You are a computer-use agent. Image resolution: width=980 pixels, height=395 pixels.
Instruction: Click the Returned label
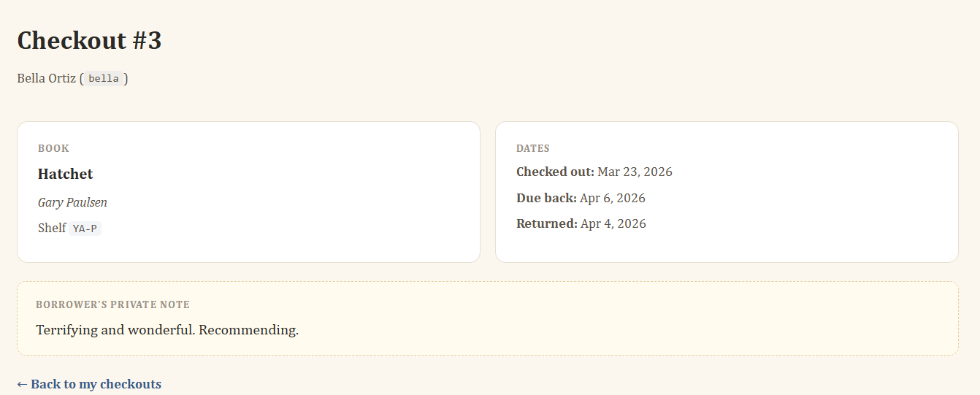(x=547, y=223)
